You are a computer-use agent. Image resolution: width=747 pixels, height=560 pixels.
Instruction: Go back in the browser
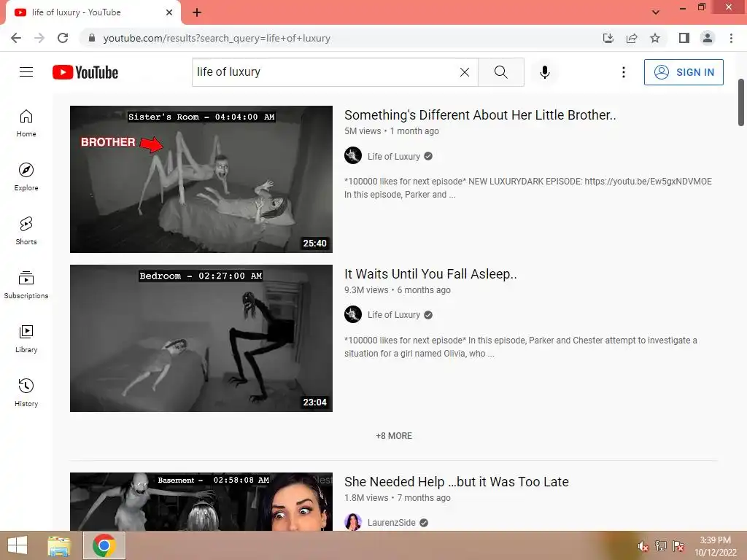16,38
